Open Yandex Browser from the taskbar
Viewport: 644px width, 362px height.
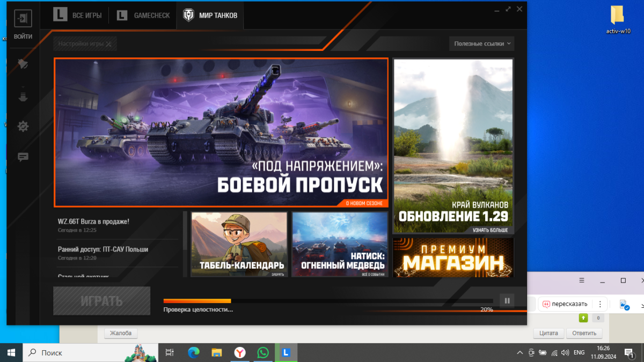click(x=240, y=352)
